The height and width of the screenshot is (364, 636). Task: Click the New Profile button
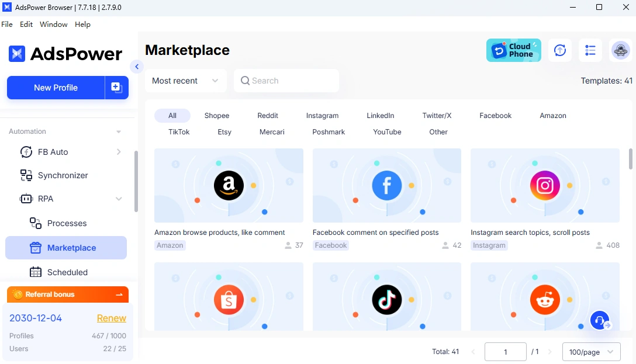tap(56, 88)
